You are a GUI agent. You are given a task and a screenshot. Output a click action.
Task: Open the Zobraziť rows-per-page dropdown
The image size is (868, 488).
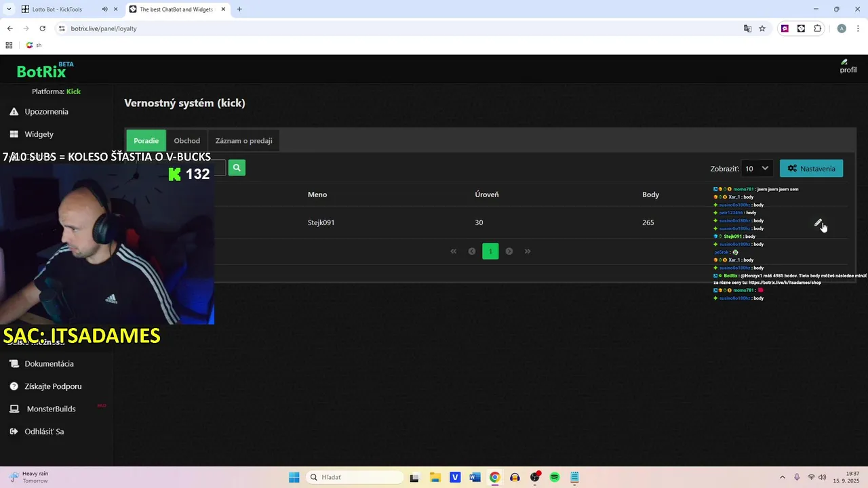pyautogui.click(x=757, y=168)
